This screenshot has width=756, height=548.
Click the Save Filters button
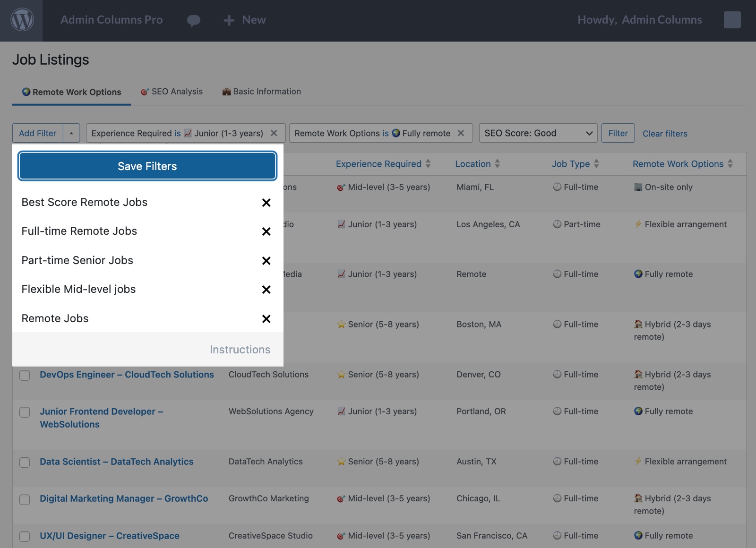point(147,166)
